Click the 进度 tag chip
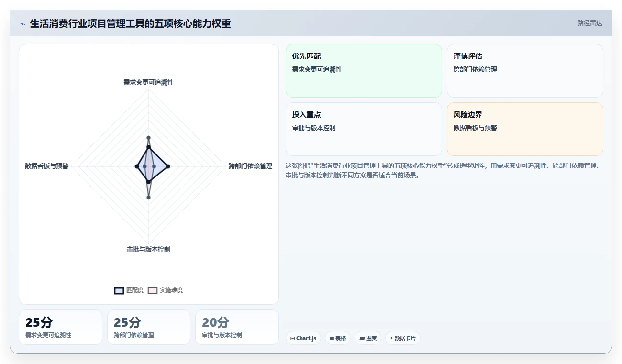The width and height of the screenshot is (622, 364). [x=368, y=338]
